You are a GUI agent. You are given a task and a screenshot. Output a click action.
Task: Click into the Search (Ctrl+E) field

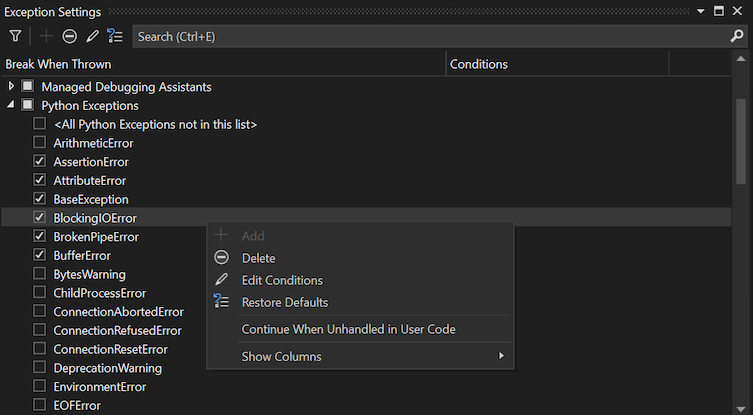click(420, 36)
